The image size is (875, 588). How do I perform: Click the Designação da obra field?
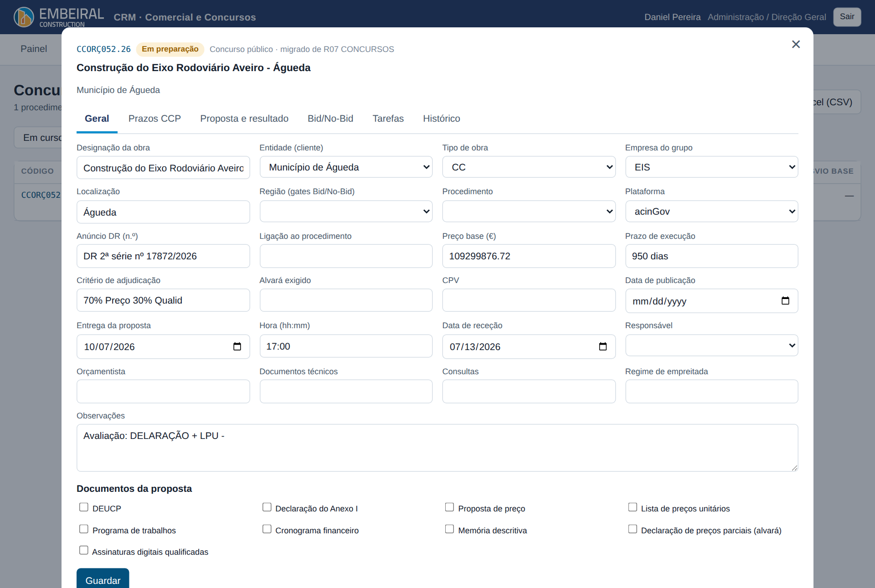[163, 168]
